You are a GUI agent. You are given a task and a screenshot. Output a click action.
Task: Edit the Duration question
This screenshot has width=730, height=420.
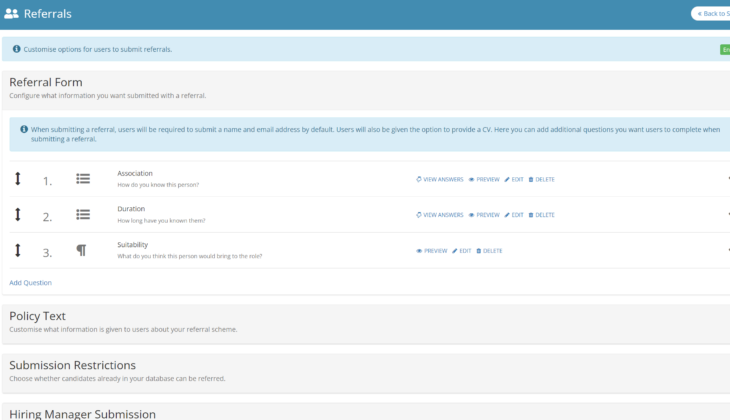(514, 215)
